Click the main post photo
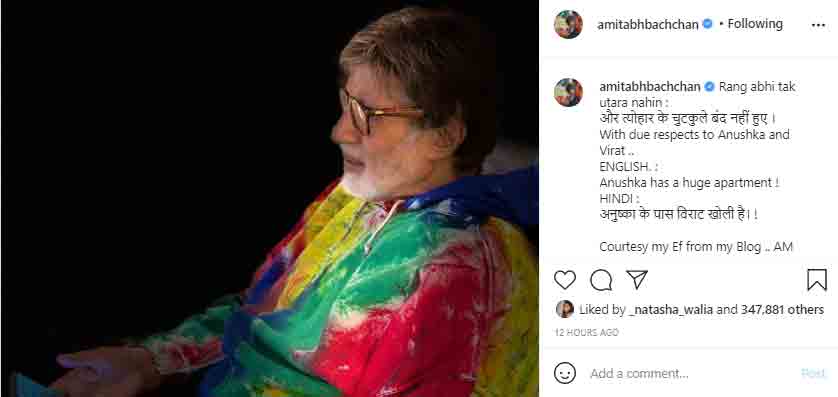 [x=269, y=198]
